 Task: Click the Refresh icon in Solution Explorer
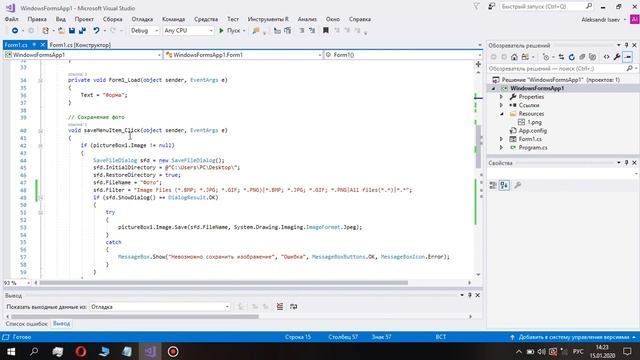click(x=572, y=57)
